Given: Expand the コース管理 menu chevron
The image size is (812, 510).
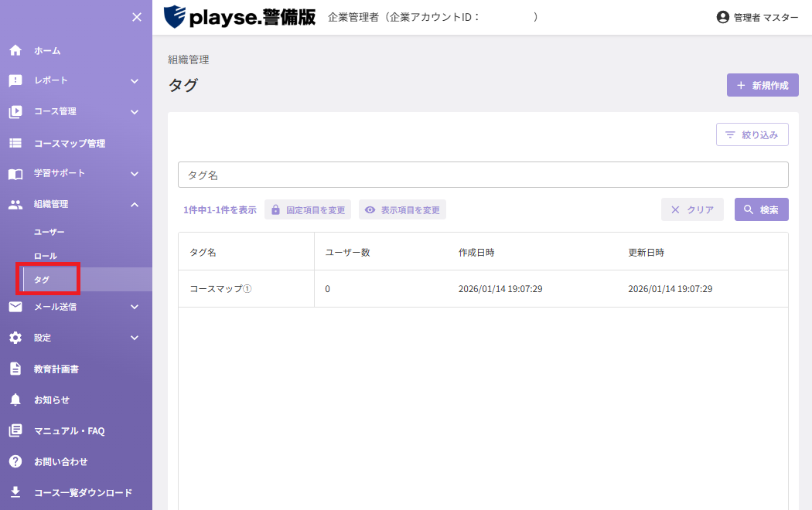Looking at the screenshot, I should coord(135,112).
